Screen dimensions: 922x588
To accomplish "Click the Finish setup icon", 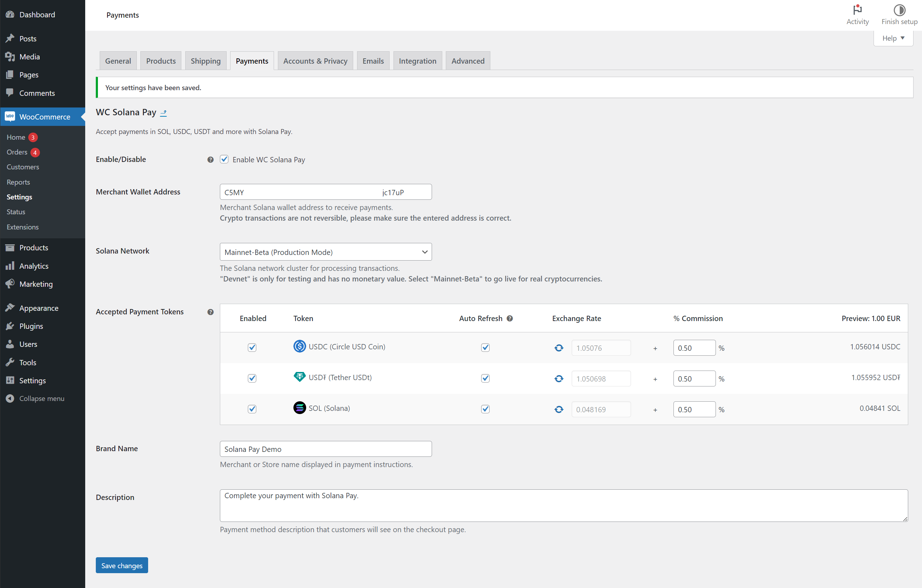I will tap(899, 10).
